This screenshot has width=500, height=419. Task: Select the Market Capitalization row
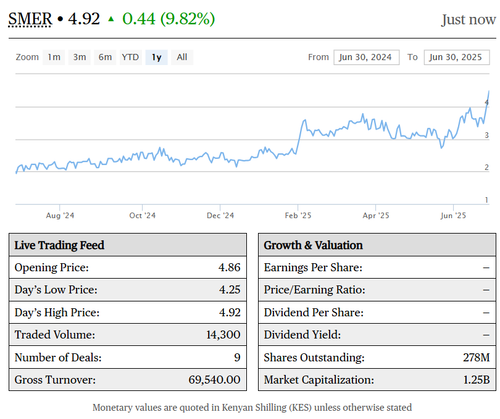[377, 380]
